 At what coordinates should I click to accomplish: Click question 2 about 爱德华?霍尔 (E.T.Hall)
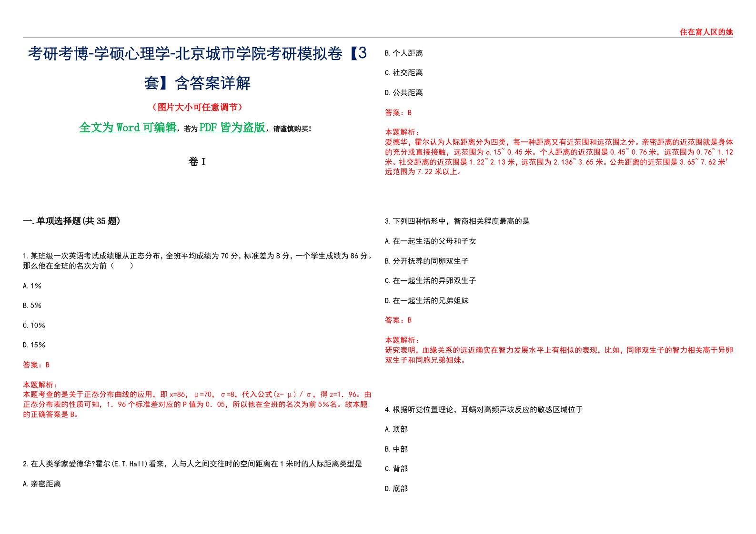[x=192, y=464]
